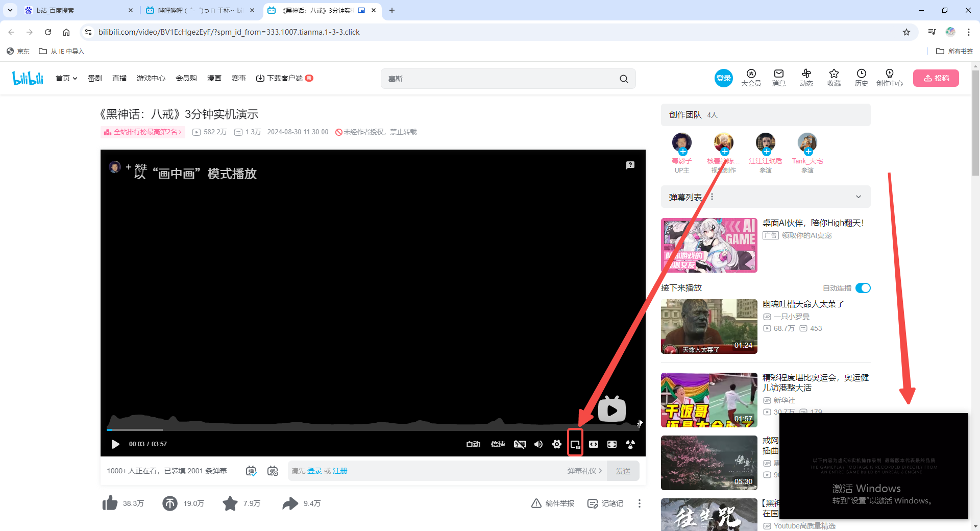Open 动态 feed icon
This screenshot has height=531, width=980.
(806, 78)
